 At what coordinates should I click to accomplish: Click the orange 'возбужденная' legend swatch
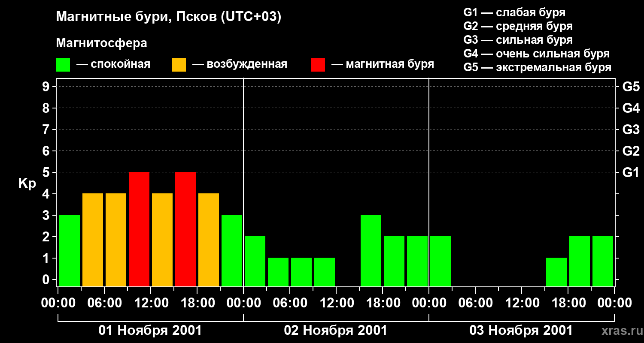[x=179, y=65]
